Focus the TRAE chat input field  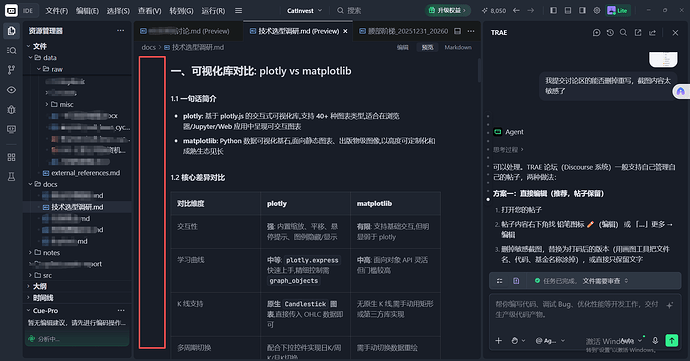(x=576, y=310)
